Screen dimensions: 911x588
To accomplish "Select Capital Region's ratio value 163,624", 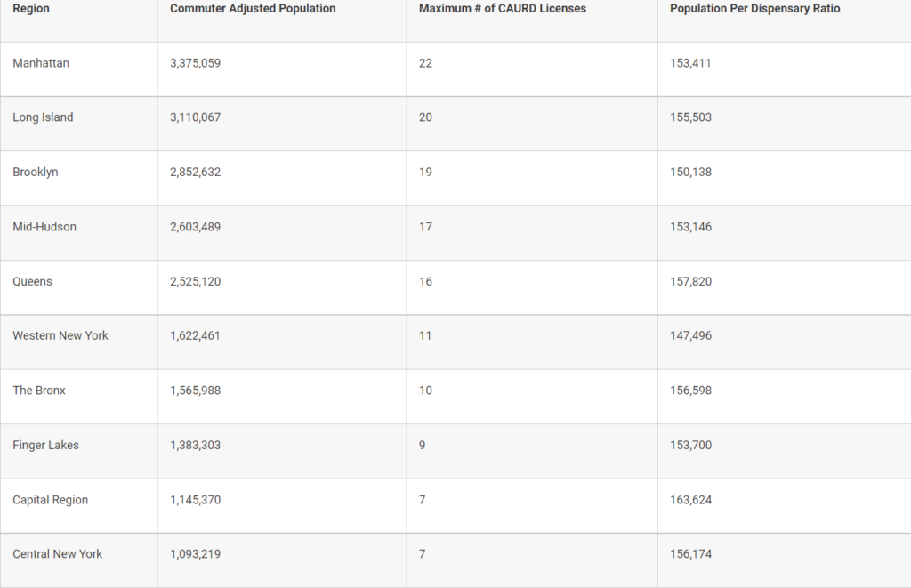I will pyautogui.click(x=690, y=500).
